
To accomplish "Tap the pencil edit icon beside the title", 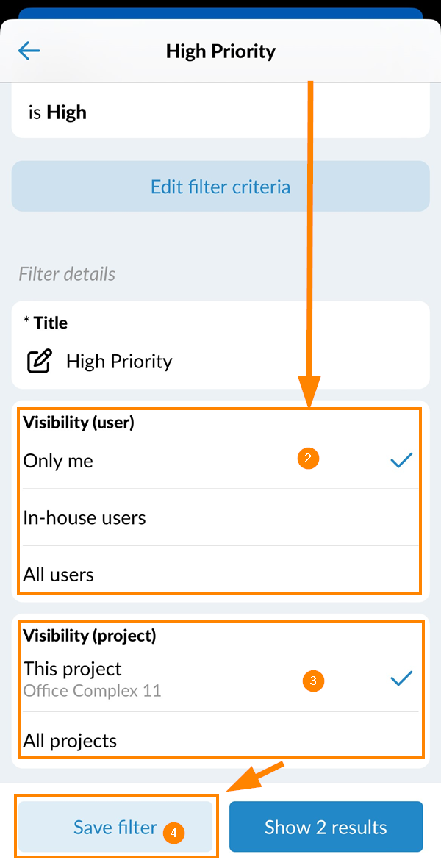I will click(x=40, y=362).
